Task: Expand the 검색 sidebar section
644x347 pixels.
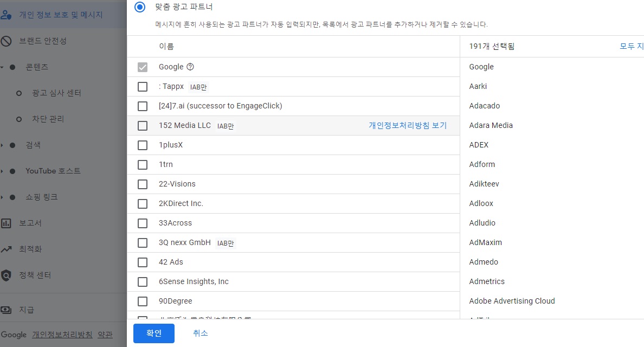Action: tap(2, 145)
